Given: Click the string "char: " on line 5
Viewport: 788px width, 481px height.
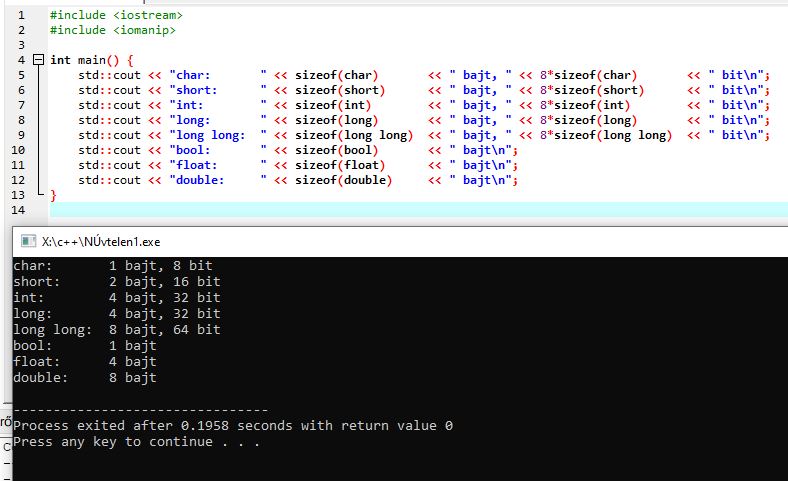Looking at the screenshot, I should pyautogui.click(x=218, y=75).
